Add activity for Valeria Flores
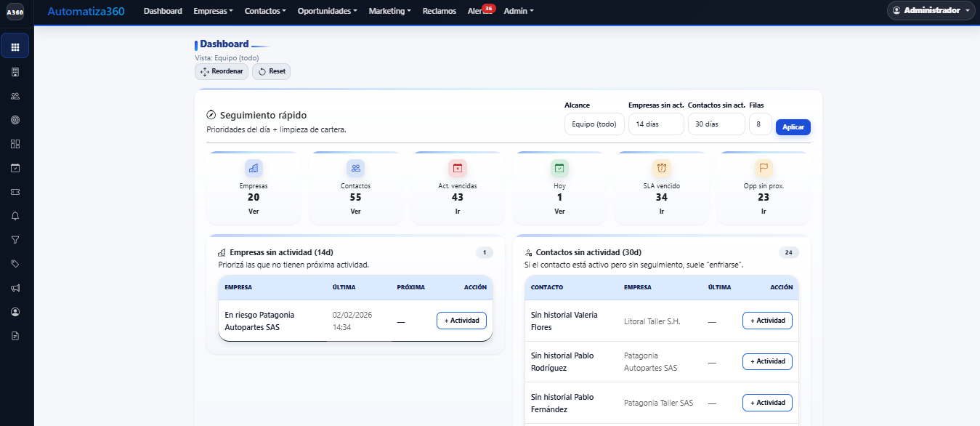Viewport: 980px width, 426px height. pyautogui.click(x=767, y=320)
